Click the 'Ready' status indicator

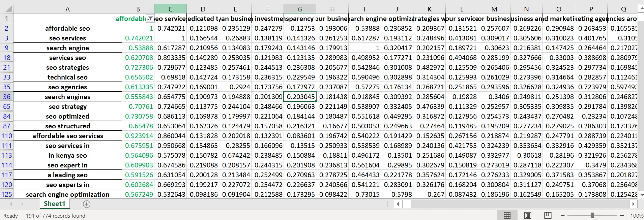coord(10,216)
